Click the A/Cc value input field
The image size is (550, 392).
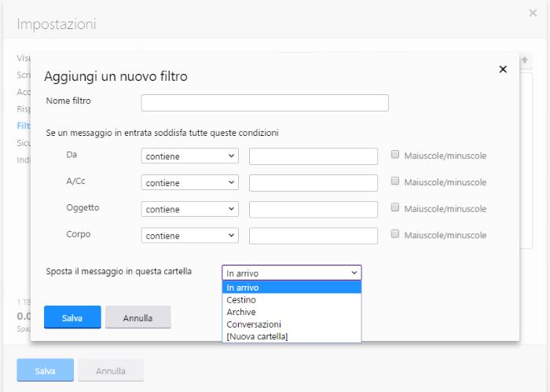pyautogui.click(x=313, y=183)
